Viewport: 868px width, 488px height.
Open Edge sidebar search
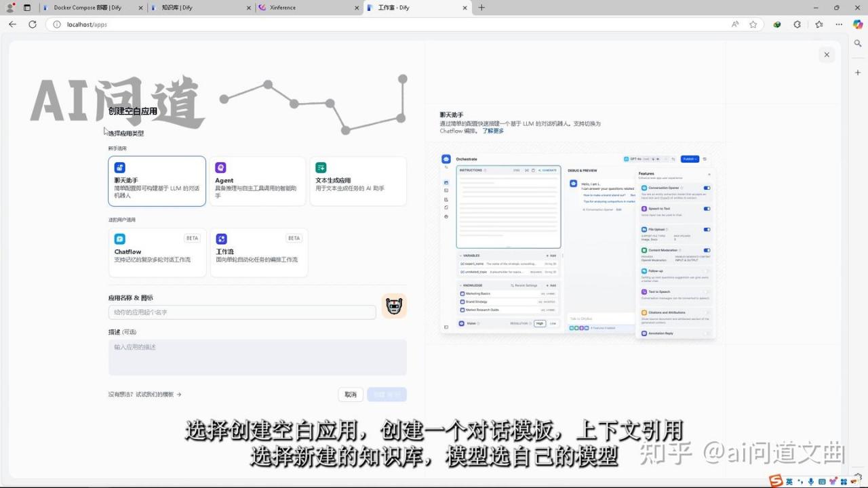click(858, 43)
